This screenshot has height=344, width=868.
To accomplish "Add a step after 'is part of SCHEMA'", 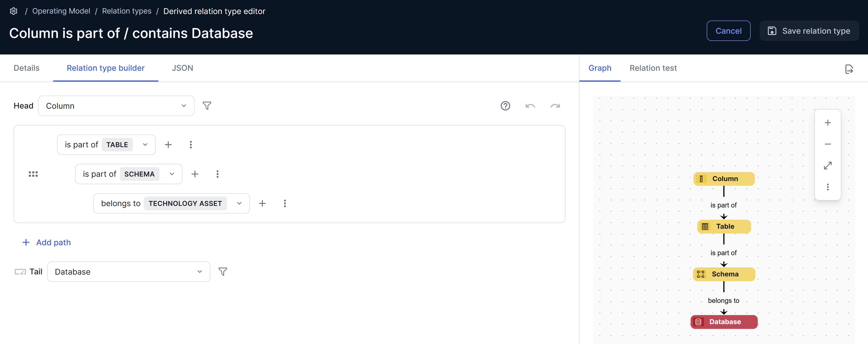I will point(195,174).
